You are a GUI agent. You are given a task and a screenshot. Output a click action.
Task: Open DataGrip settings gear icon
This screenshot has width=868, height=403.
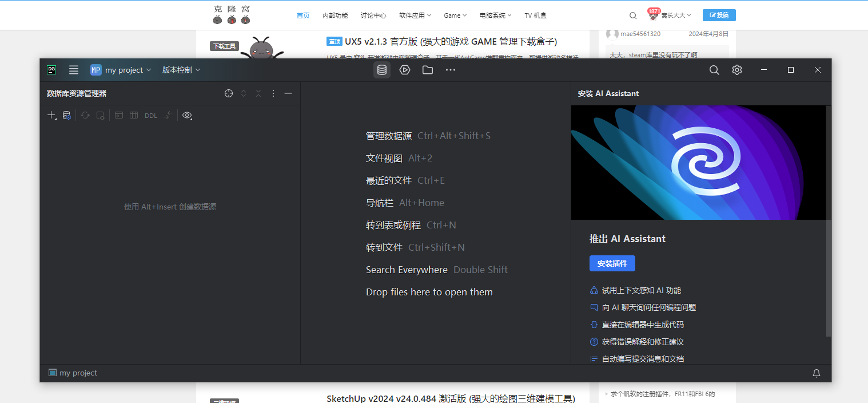click(x=737, y=70)
